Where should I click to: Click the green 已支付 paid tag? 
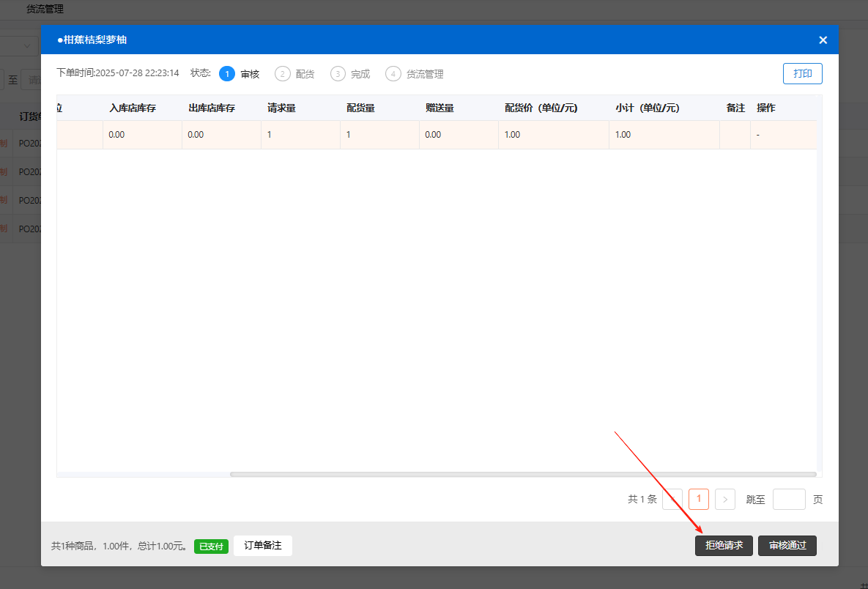click(211, 547)
